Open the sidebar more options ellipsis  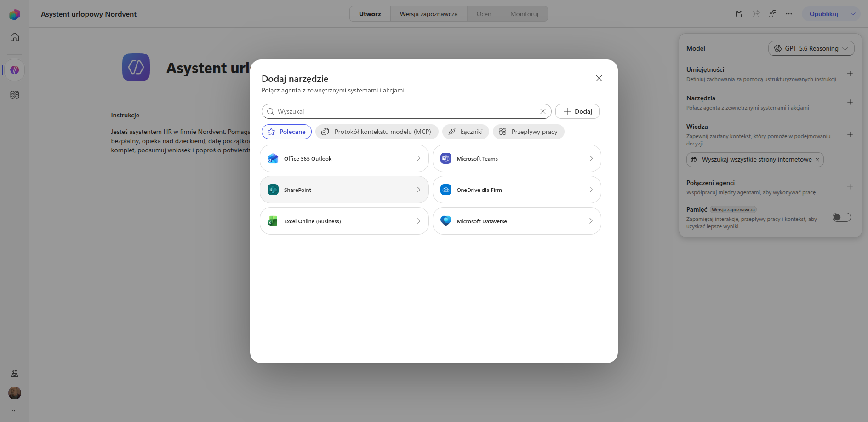pyautogui.click(x=15, y=411)
